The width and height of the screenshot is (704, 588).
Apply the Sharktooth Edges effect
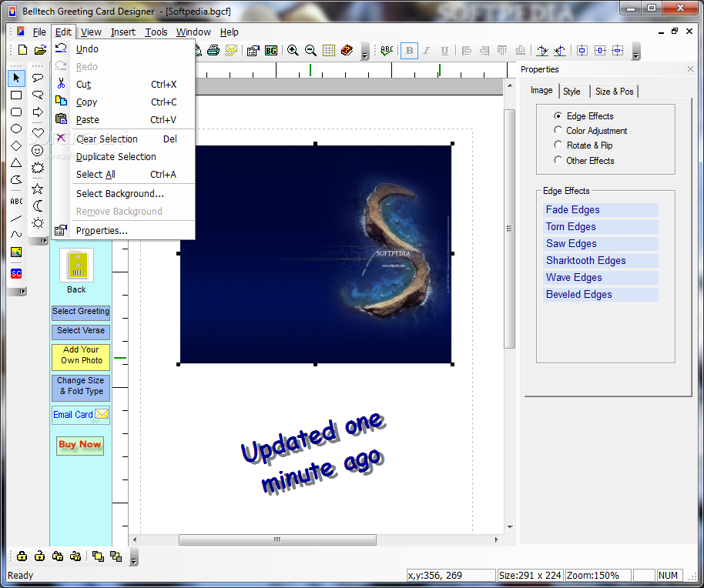(x=600, y=261)
